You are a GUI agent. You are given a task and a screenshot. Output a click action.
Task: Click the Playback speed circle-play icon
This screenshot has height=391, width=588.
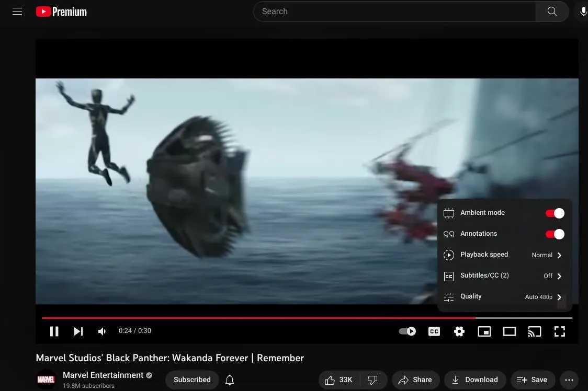448,255
